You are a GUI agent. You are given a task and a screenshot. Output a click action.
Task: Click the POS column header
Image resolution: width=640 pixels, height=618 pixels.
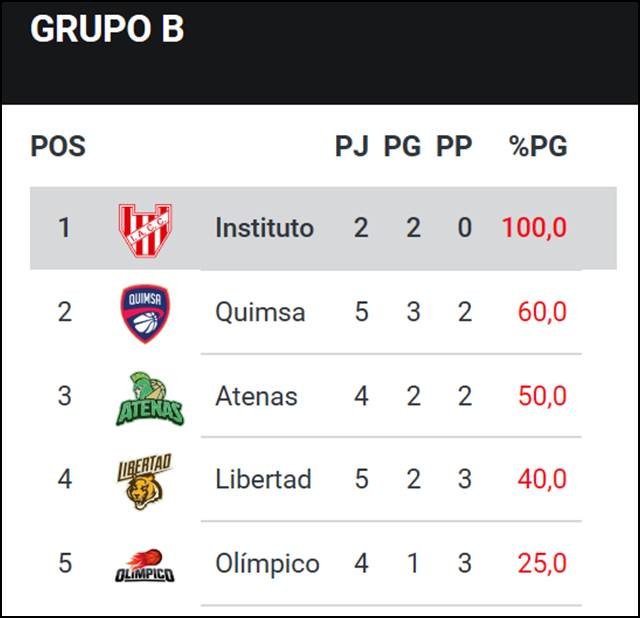pos(58,147)
